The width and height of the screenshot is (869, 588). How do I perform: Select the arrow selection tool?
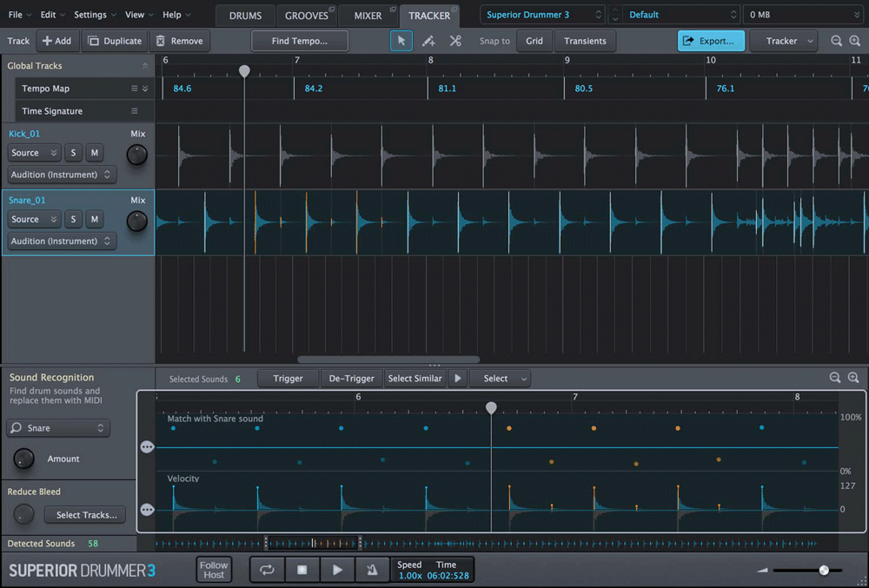pyautogui.click(x=401, y=41)
